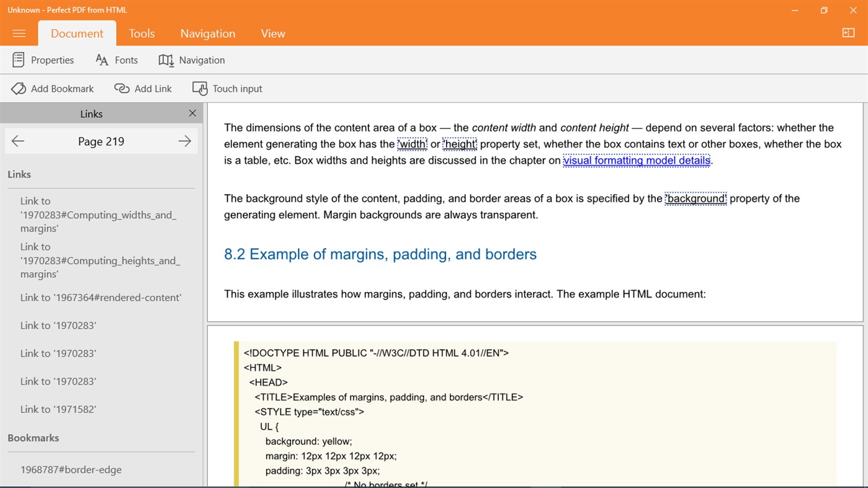Click the Page 219 field

coord(101,141)
